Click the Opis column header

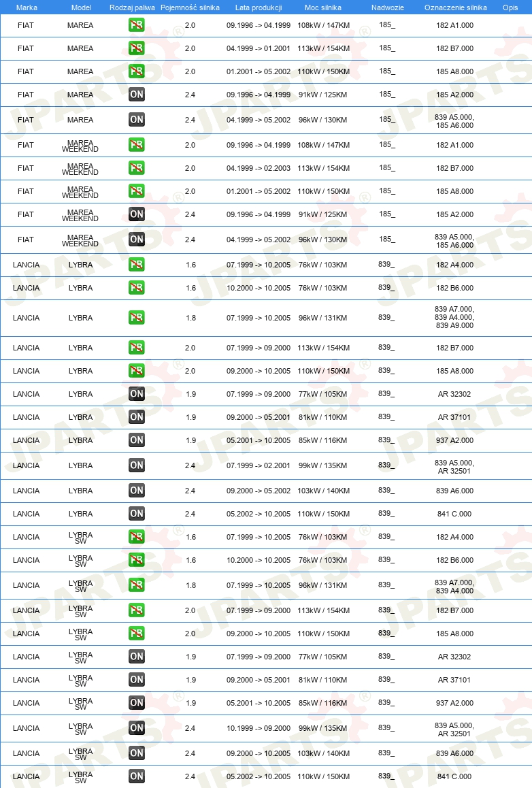[x=510, y=7]
